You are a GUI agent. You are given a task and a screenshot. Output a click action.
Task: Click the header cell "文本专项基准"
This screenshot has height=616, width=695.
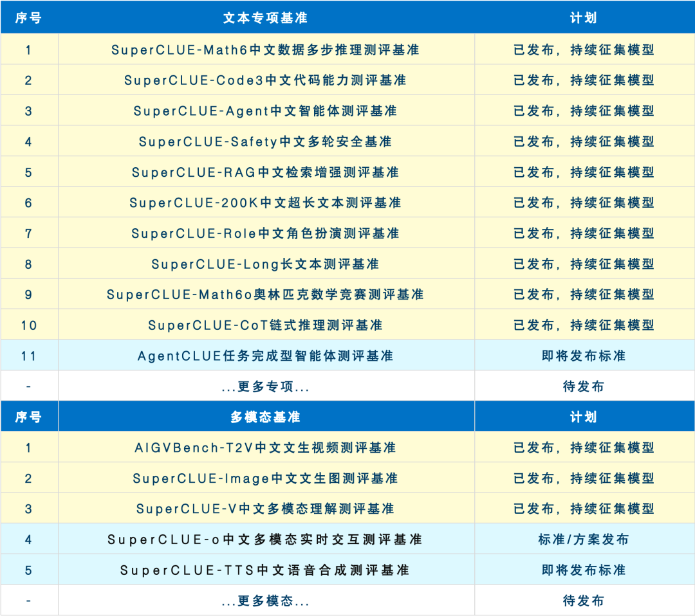(266, 18)
